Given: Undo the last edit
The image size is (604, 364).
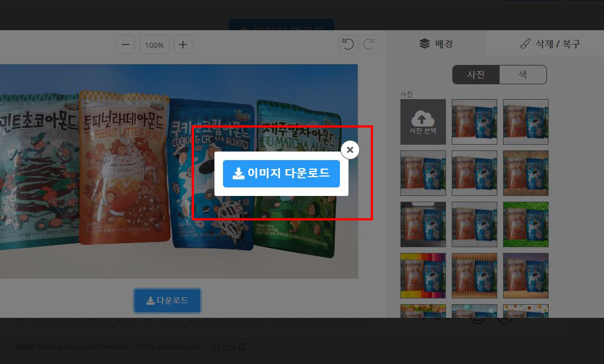Looking at the screenshot, I should tap(348, 44).
